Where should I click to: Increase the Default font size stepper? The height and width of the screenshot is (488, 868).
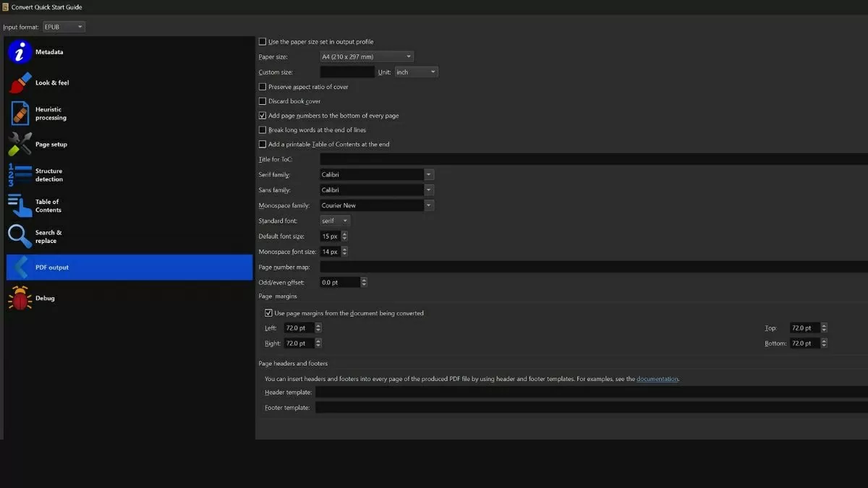coord(344,234)
